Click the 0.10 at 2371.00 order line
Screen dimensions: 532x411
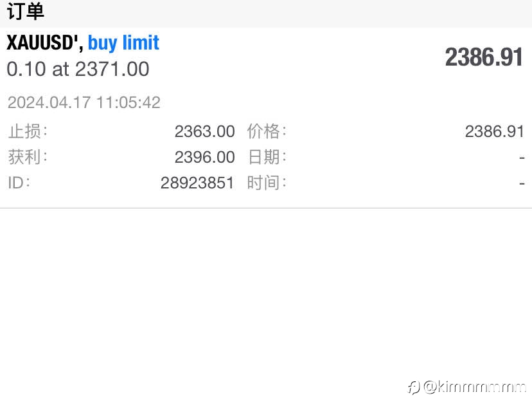(78, 69)
